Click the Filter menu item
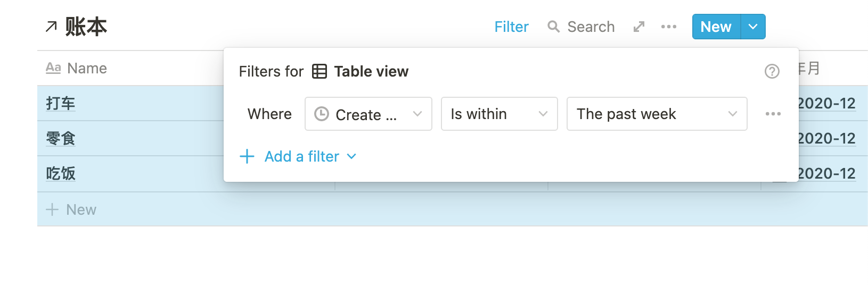868x286 pixels. click(x=511, y=27)
